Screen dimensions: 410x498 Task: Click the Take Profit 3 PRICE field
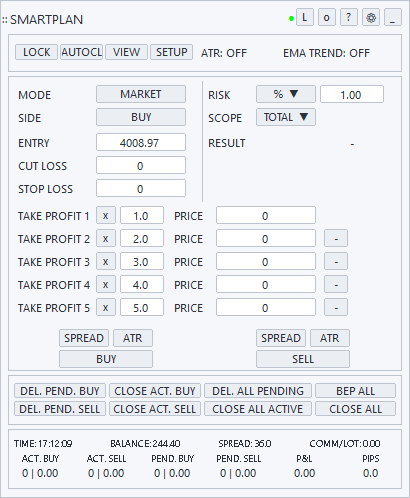tap(266, 261)
